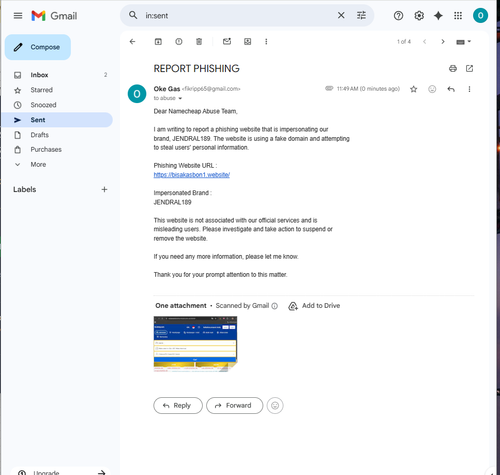The image size is (500, 475).
Task: Click the reply arrow icon in header
Action: 451,89
